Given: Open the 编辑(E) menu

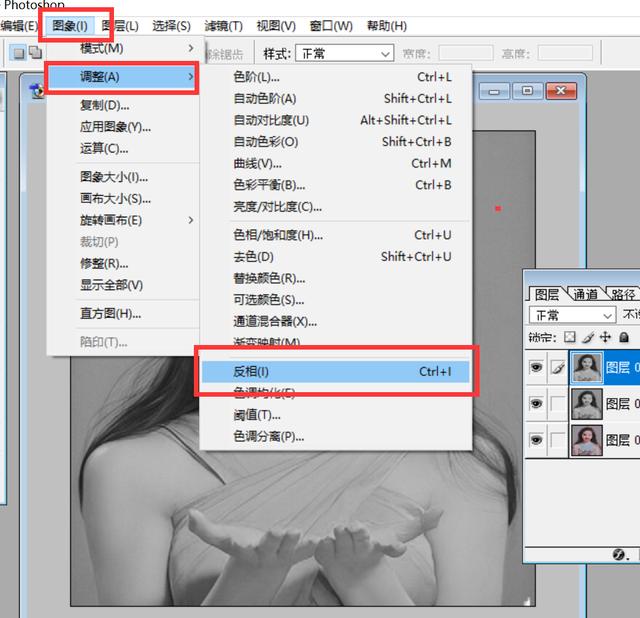Looking at the screenshot, I should pos(19,26).
